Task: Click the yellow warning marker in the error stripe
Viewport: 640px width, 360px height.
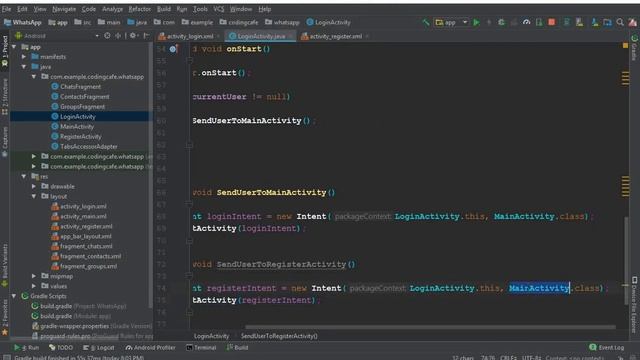Action: coord(625,46)
